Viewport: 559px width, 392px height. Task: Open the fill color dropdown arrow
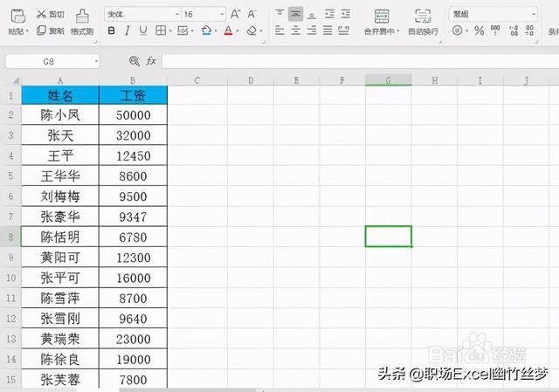pyautogui.click(x=216, y=31)
